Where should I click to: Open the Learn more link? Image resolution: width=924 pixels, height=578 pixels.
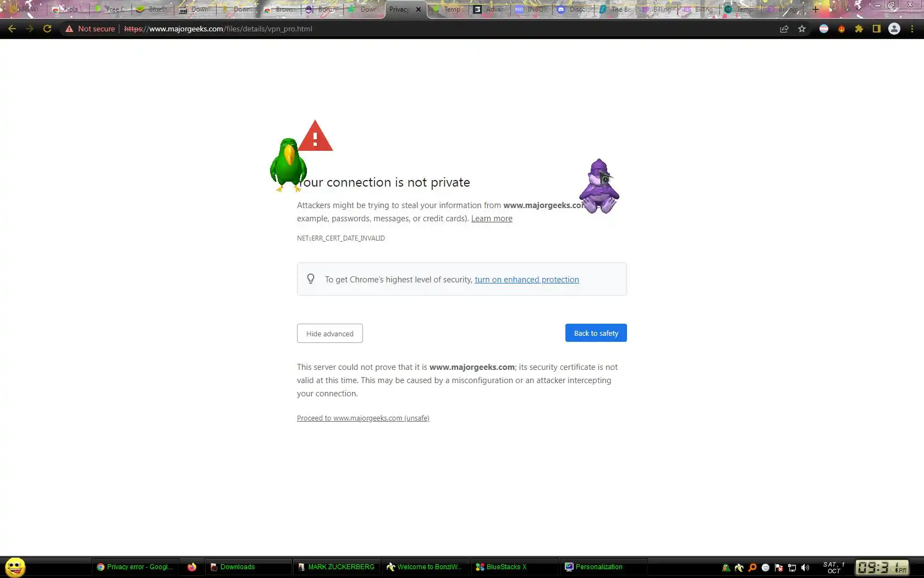[x=492, y=219]
